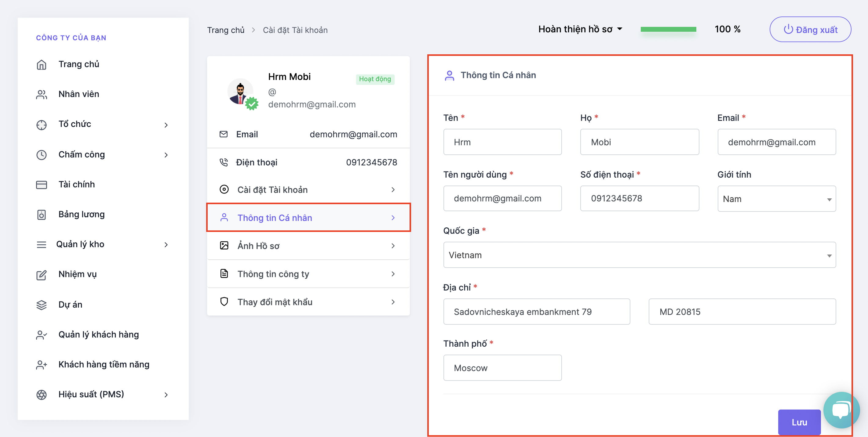Open Bảng lương in the sidebar

82,214
